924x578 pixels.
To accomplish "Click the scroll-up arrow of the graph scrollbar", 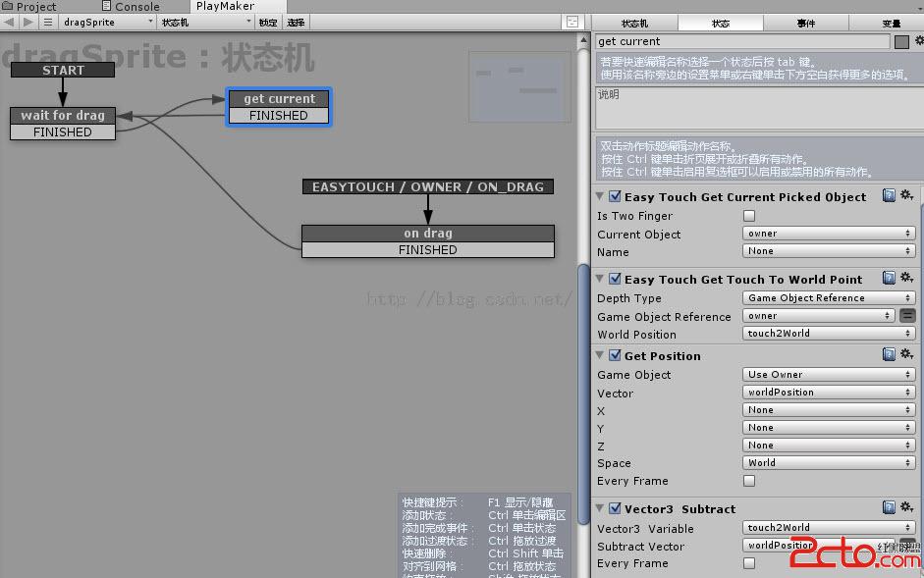I will (x=583, y=40).
